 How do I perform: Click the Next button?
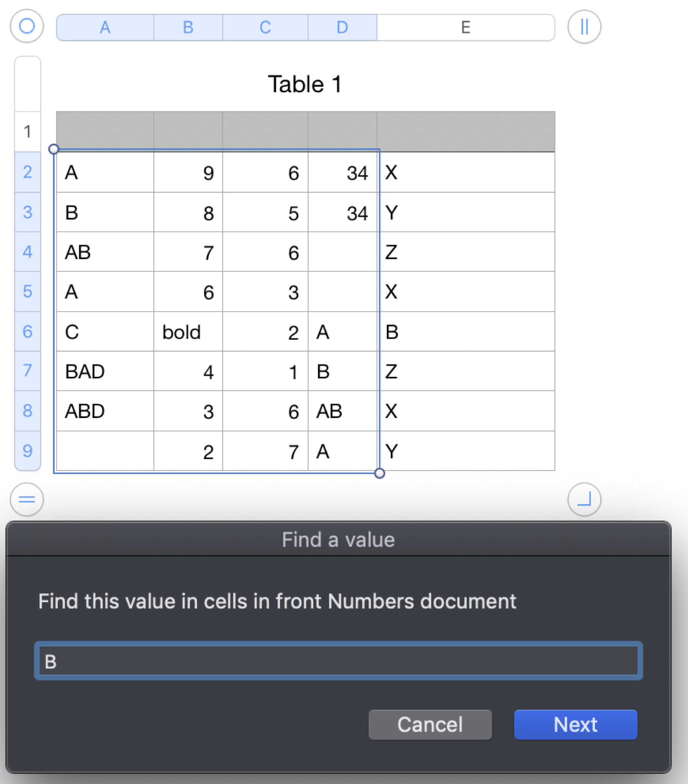575,724
